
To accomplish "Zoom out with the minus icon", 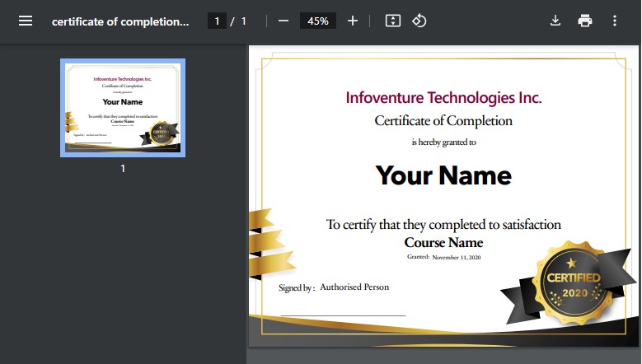I will 284,21.
